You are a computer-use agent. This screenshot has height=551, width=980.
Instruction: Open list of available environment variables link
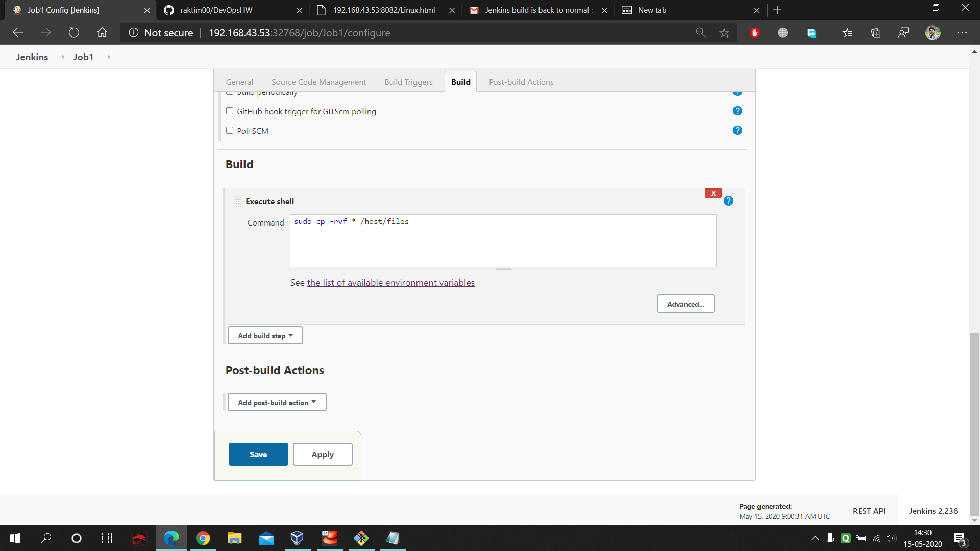pyautogui.click(x=390, y=283)
